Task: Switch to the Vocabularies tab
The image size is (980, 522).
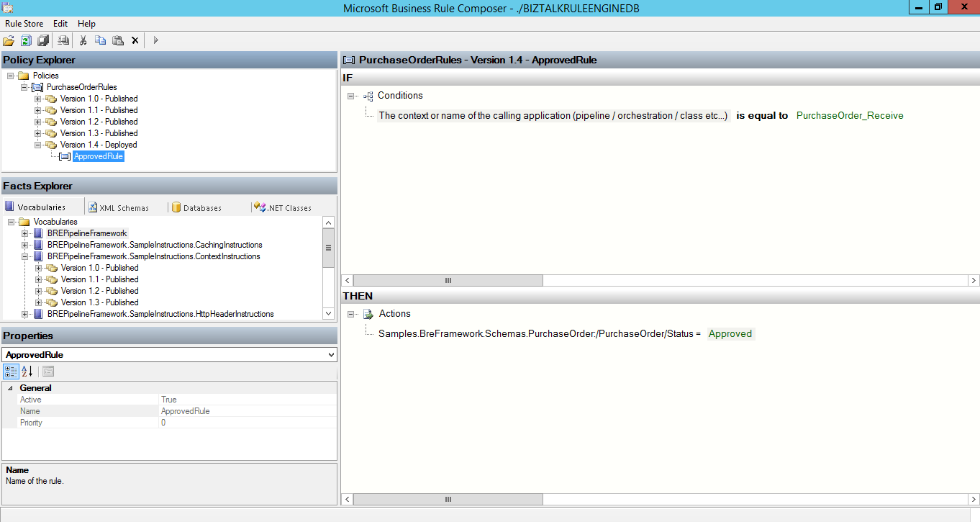Action: pos(42,207)
